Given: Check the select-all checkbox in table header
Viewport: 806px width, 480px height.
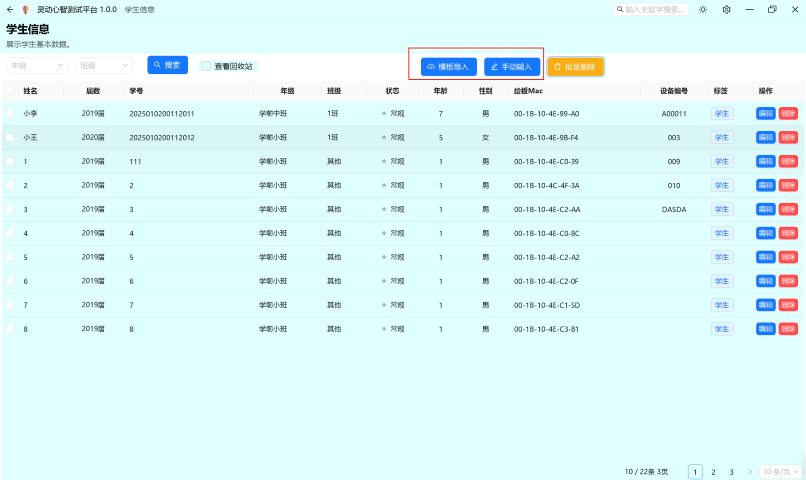Looking at the screenshot, I should [10, 91].
